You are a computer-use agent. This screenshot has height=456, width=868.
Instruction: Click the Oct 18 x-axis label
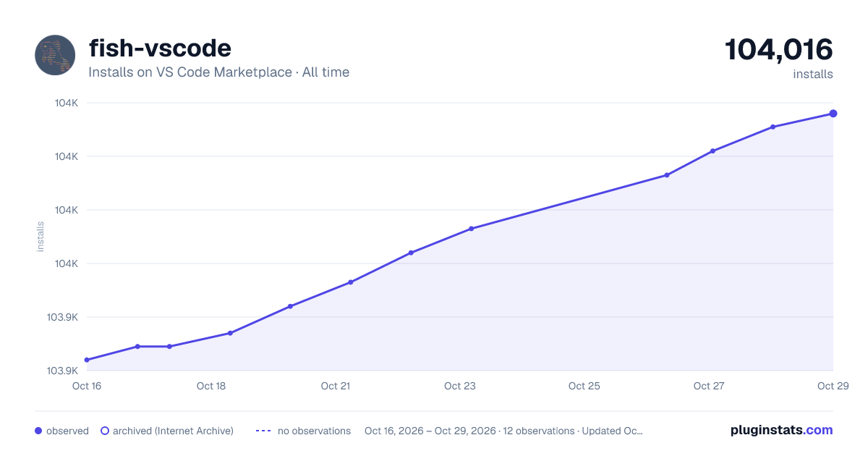click(211, 386)
